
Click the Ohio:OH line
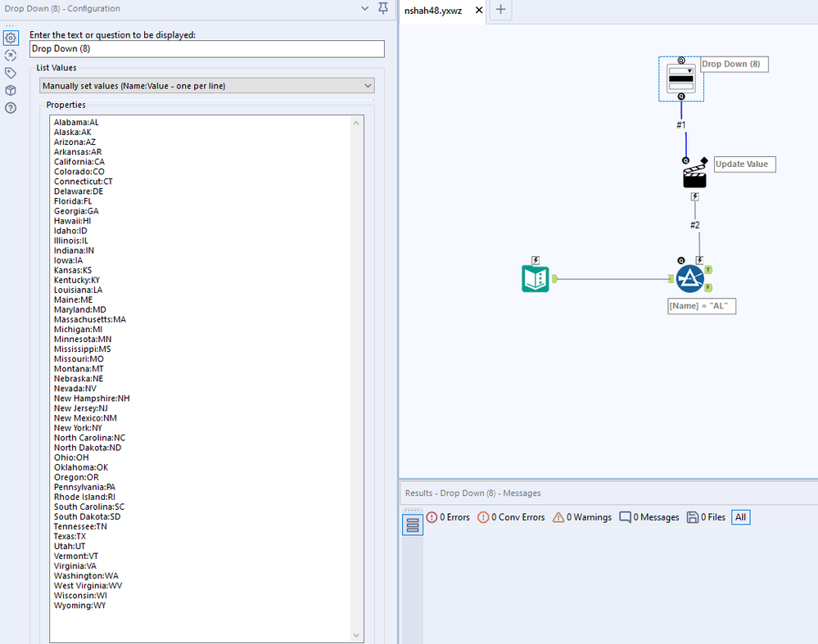[x=71, y=458]
